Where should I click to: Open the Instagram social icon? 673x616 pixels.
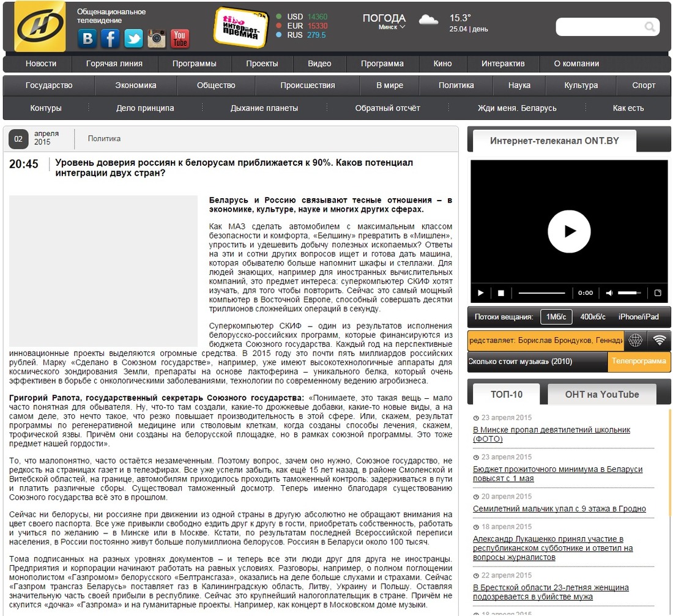point(157,39)
